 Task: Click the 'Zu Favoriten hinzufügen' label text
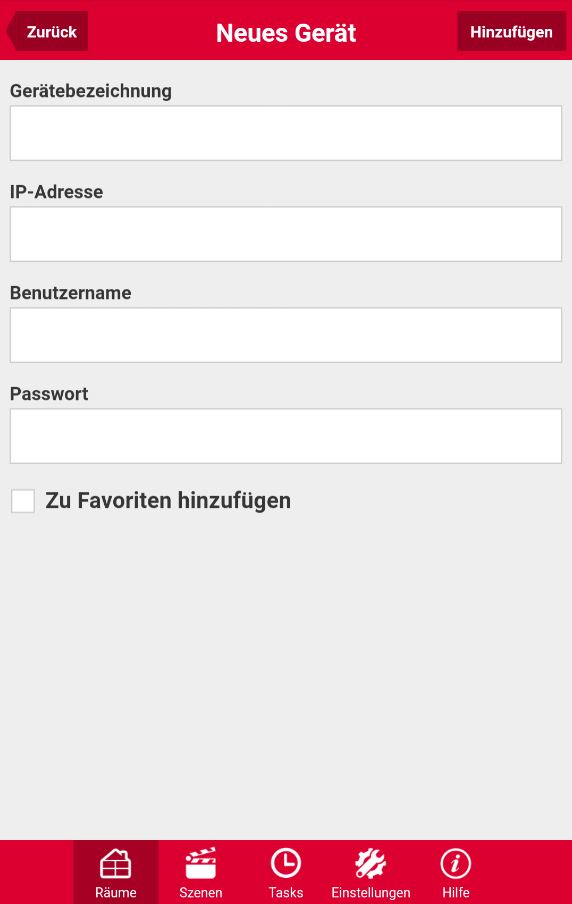point(168,500)
